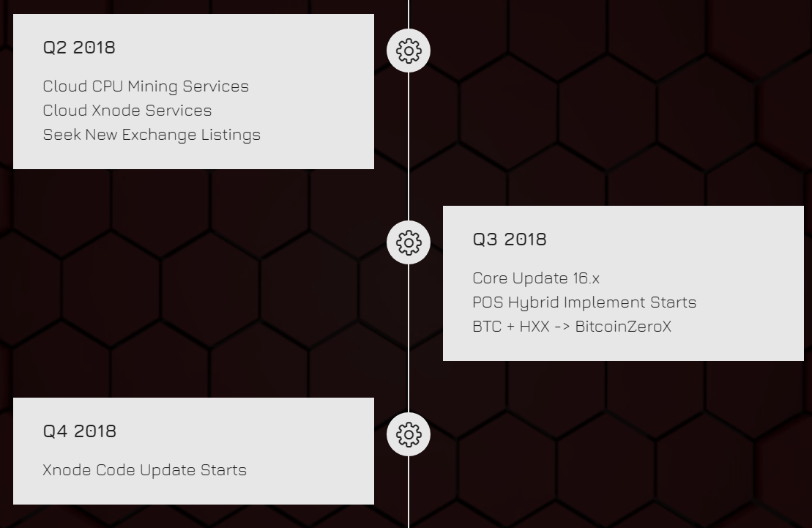Click Core Update 16.x entry
812x528 pixels.
coord(536,278)
